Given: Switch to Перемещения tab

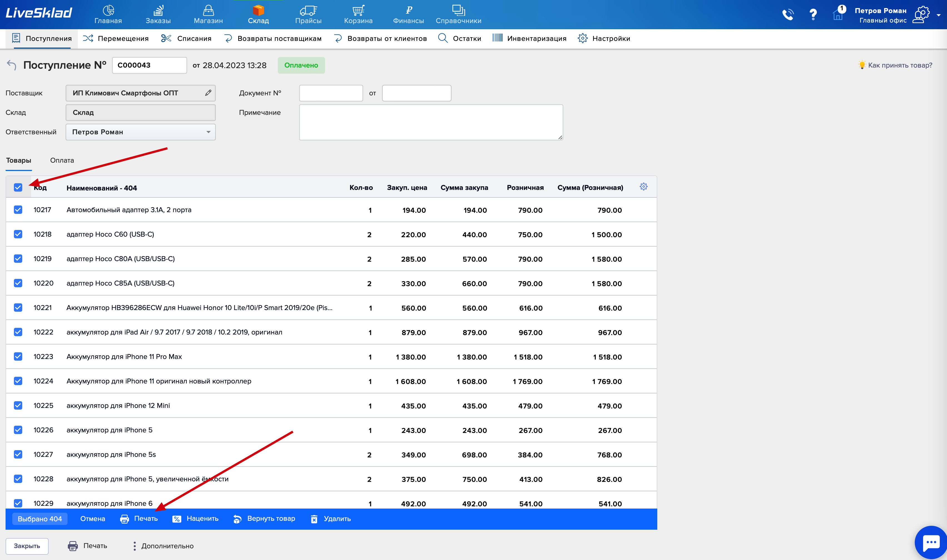Looking at the screenshot, I should 115,38.
